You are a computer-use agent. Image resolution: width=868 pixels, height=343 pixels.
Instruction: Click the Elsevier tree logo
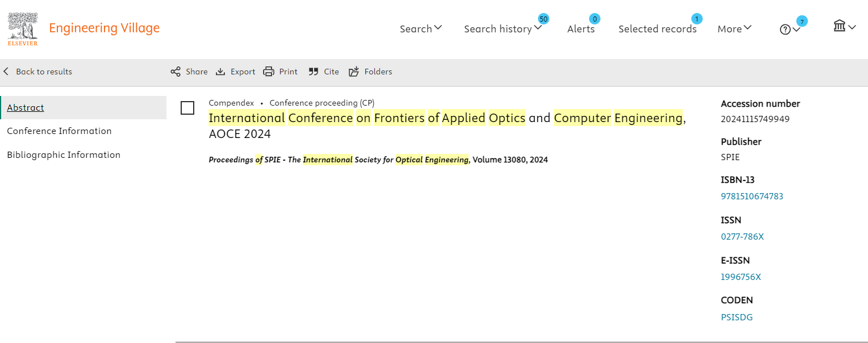click(23, 29)
